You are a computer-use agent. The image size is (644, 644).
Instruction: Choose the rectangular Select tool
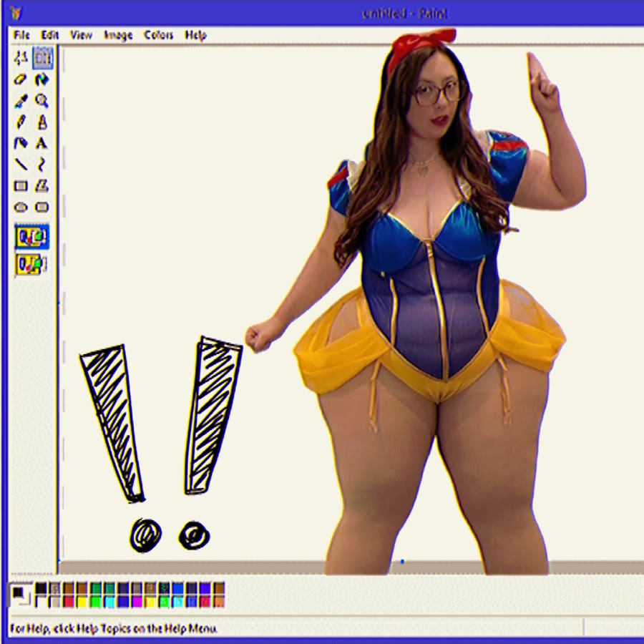[x=42, y=57]
